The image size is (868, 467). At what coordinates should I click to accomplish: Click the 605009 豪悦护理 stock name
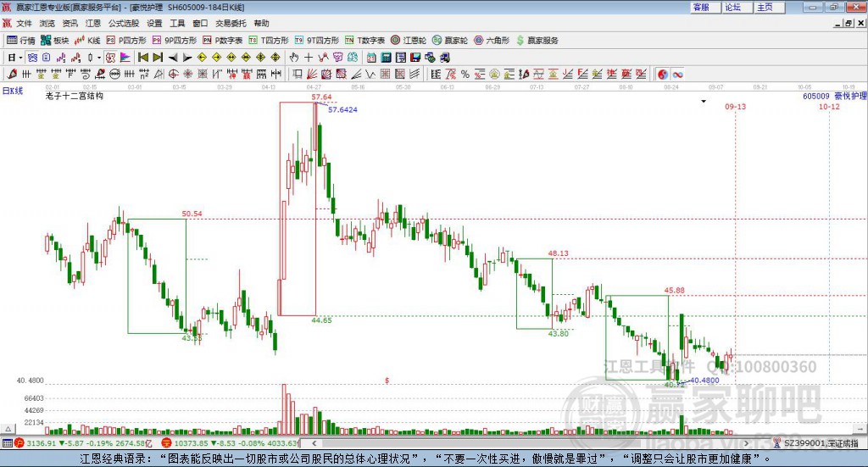click(834, 96)
